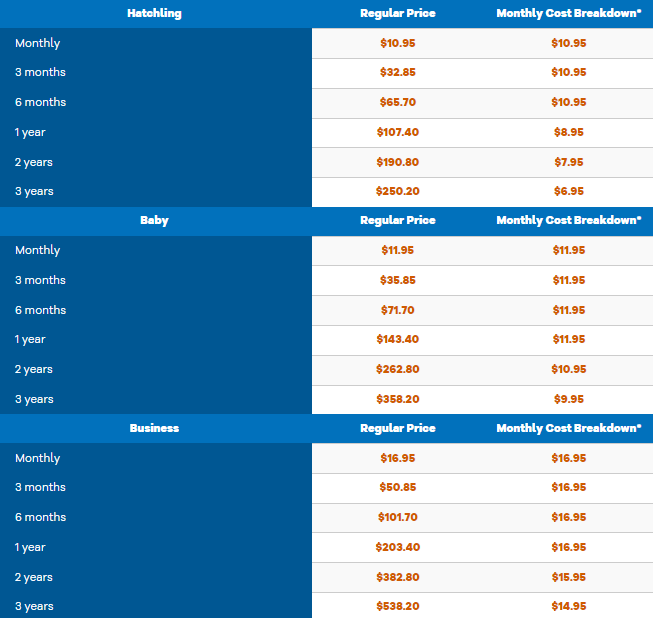Screen dimensions: 653x618
Task: Click the $143.40 Baby 1-year price
Action: 397,339
